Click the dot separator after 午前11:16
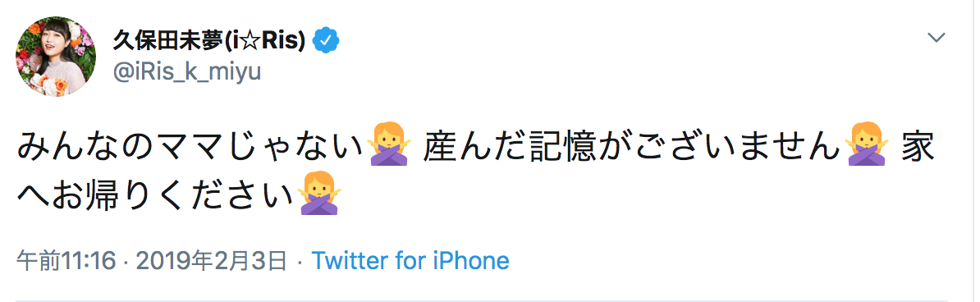 click(x=126, y=262)
